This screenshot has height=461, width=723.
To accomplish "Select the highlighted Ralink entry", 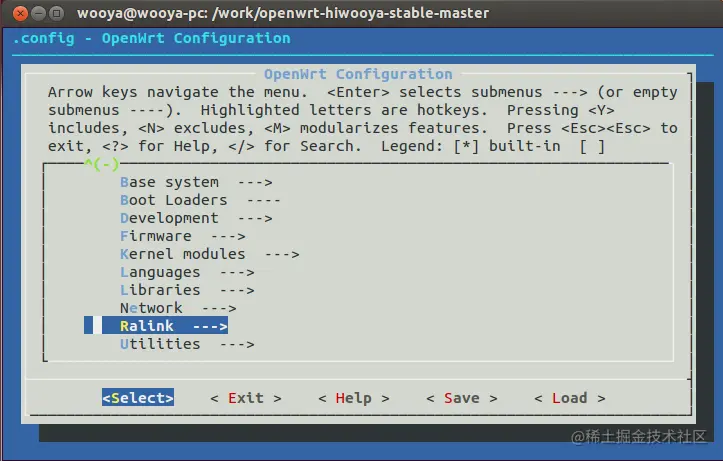I will 156,325.
